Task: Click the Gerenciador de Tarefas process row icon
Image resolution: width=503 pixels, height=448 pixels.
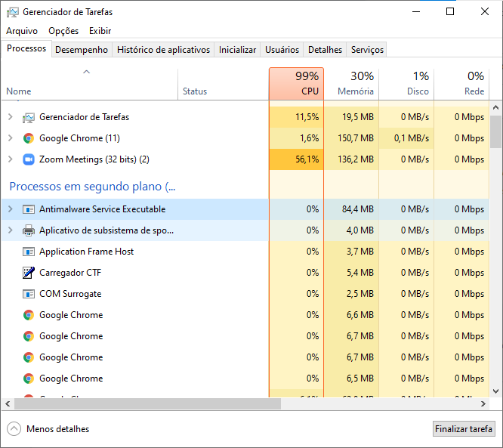Action: 29,117
